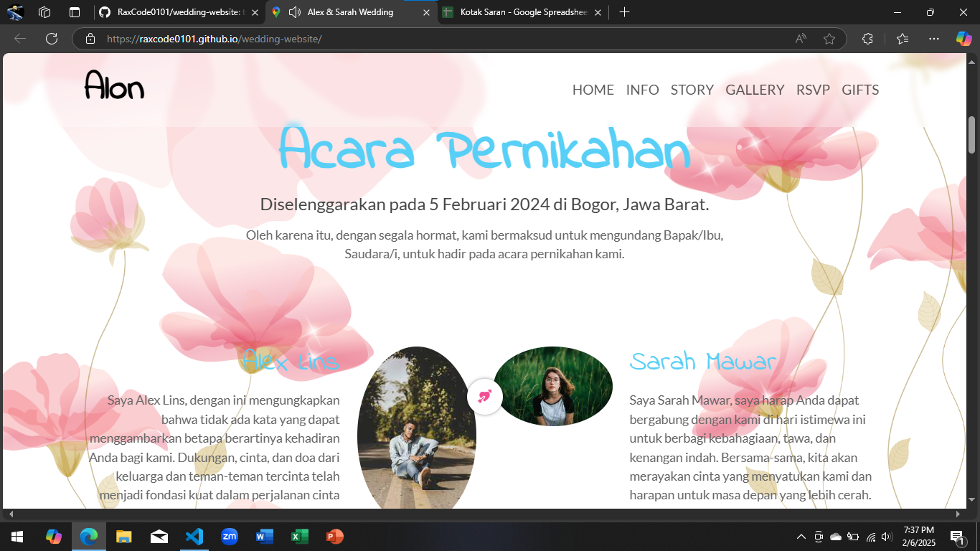Open volume speaker tray icon

[887, 537]
